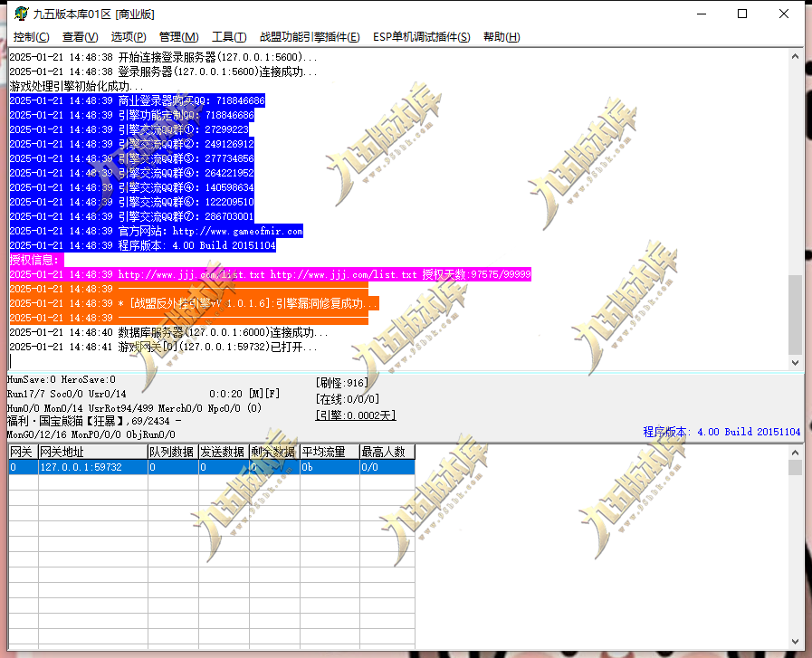Click the 登录服务器 连接成功 log line
This screenshot has width=812, height=658.
163,72
